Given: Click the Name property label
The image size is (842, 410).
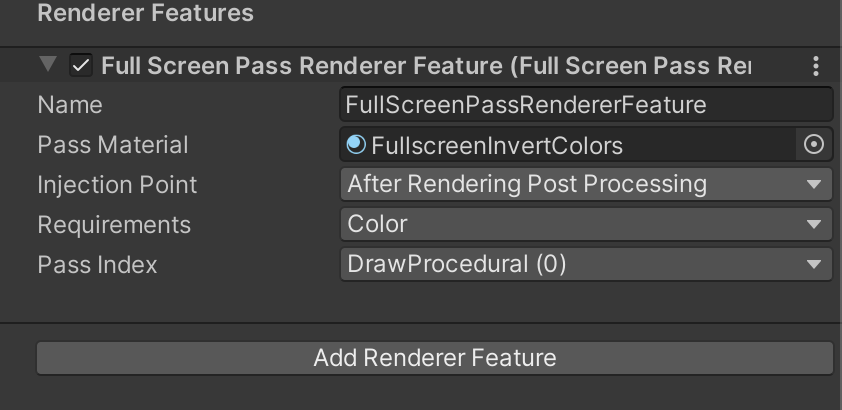Looking at the screenshot, I should click(x=70, y=105).
